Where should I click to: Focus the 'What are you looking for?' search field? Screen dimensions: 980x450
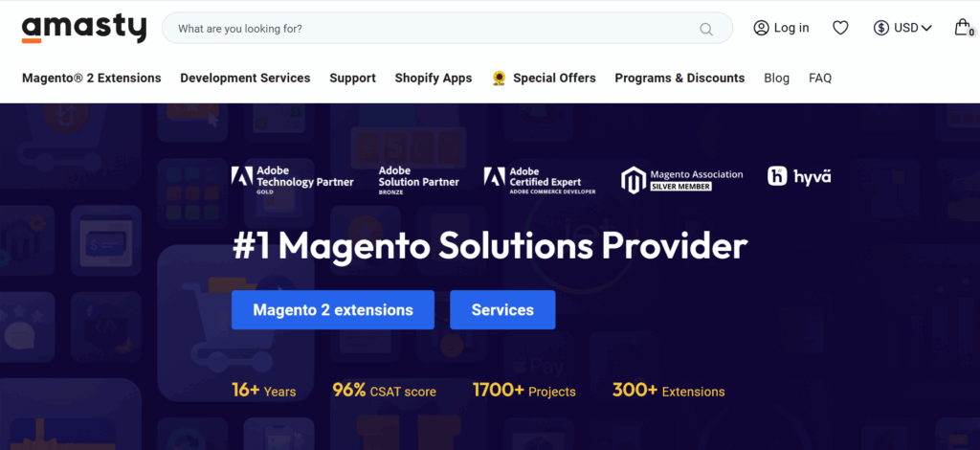tap(447, 28)
